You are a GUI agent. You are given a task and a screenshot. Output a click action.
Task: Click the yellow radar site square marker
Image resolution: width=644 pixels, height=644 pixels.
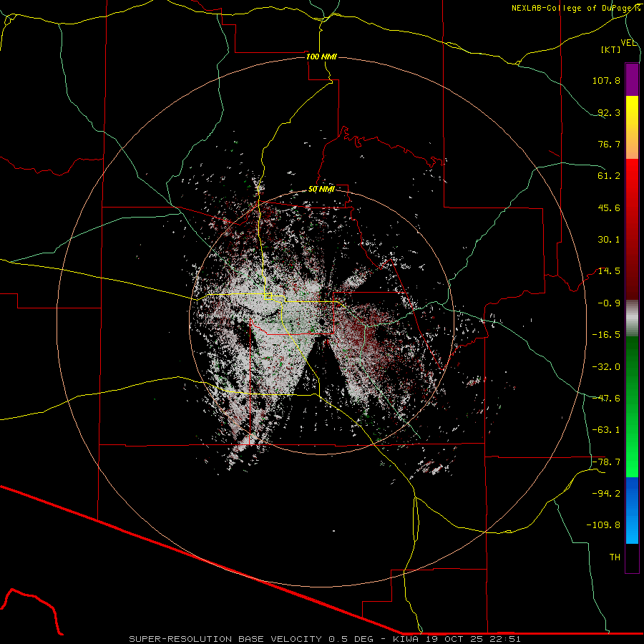tap(268, 296)
